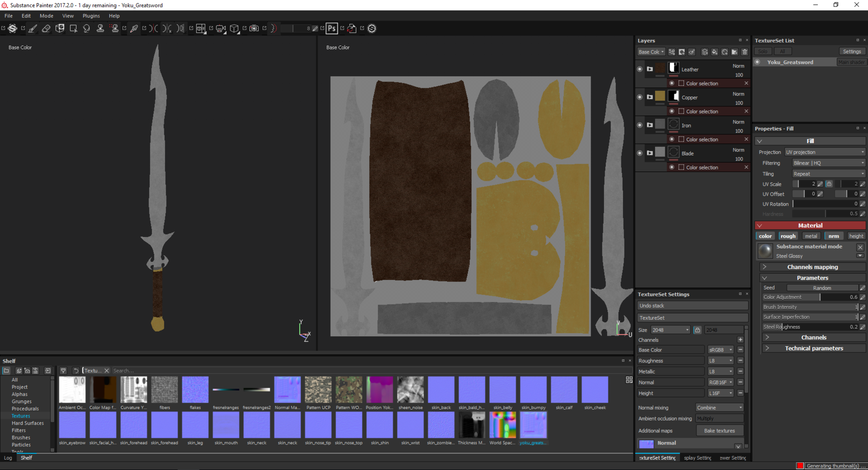The width and height of the screenshot is (868, 470).
Task: Pick the Material picker eyedropper tool
Action: pos(134,28)
